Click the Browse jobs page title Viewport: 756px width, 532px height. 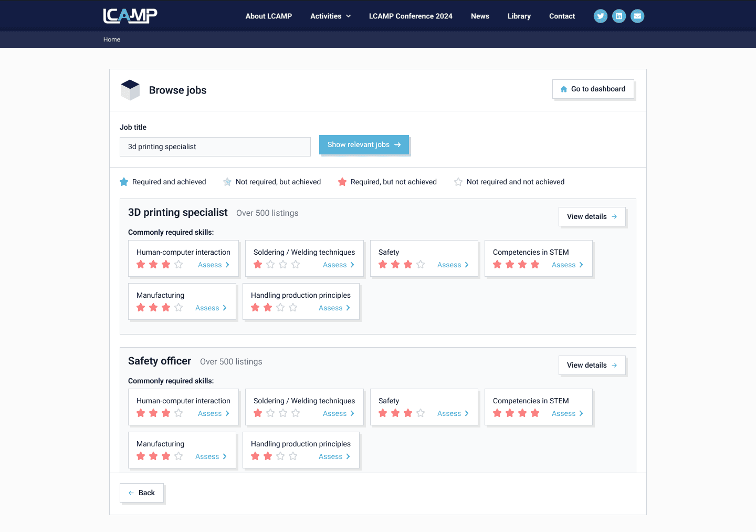click(x=178, y=90)
